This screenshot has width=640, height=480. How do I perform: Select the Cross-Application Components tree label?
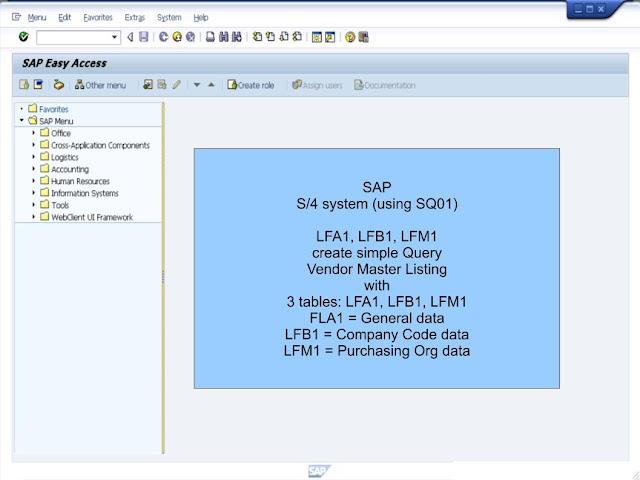point(100,145)
